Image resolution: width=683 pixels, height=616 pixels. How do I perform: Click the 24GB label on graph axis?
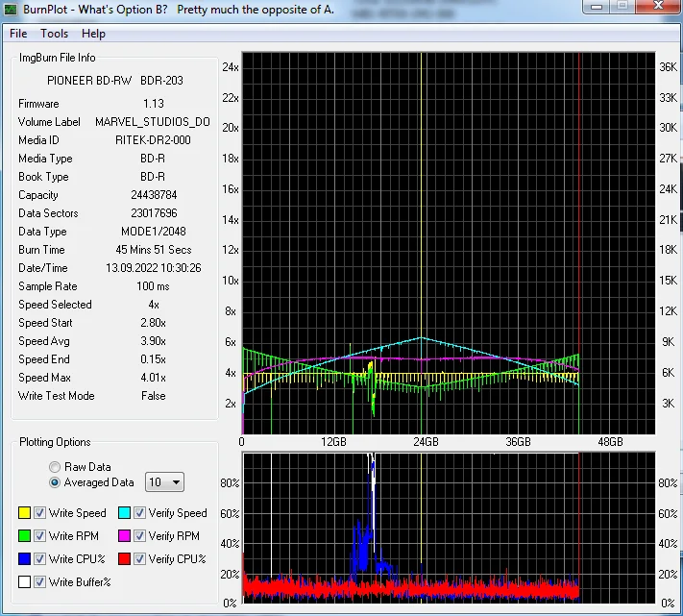426,441
